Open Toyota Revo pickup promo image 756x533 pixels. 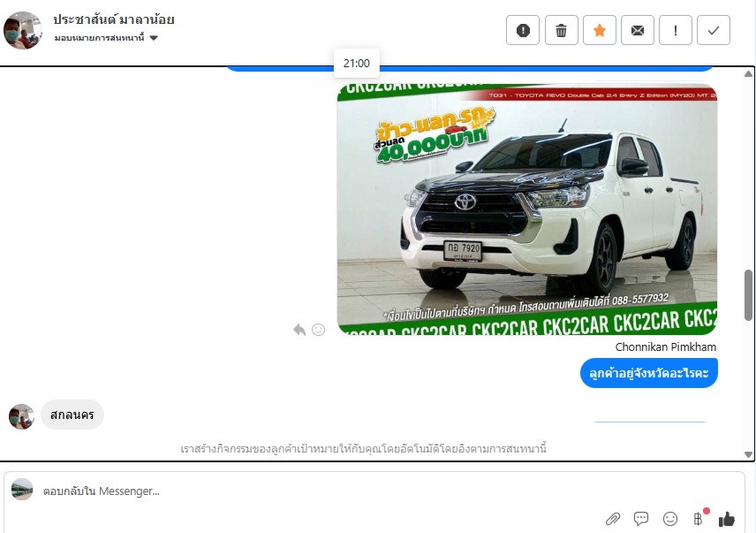(x=527, y=209)
